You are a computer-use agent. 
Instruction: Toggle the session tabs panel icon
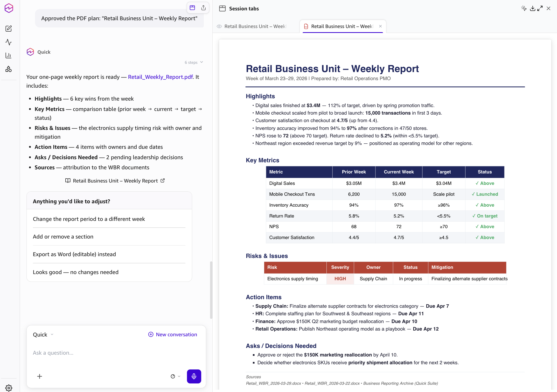[x=192, y=8]
